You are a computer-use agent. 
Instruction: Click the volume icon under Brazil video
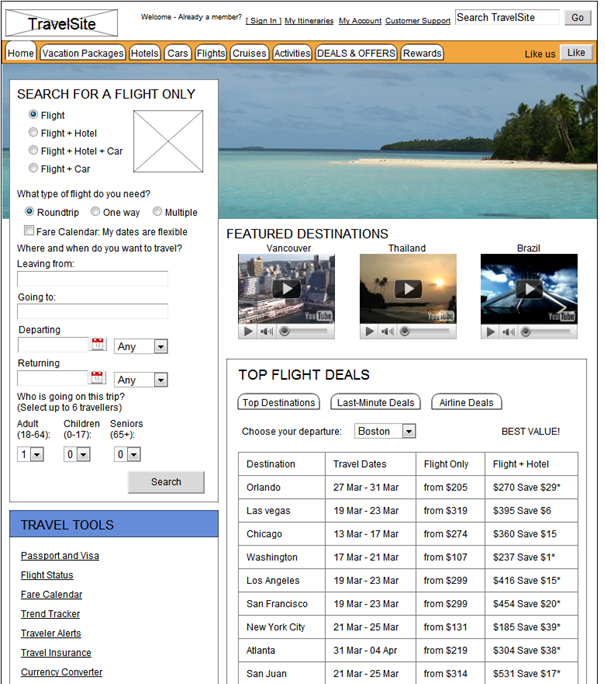click(x=510, y=331)
